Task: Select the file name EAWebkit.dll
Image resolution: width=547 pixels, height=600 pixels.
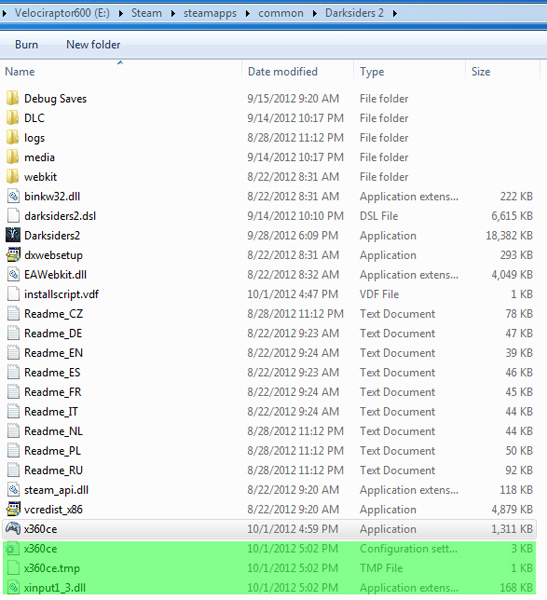Action: (55, 274)
